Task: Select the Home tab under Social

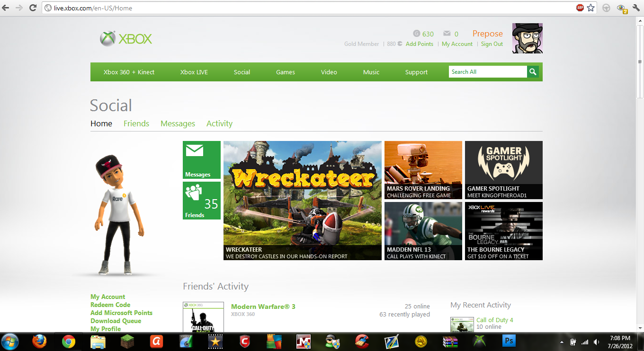Action: (x=101, y=123)
